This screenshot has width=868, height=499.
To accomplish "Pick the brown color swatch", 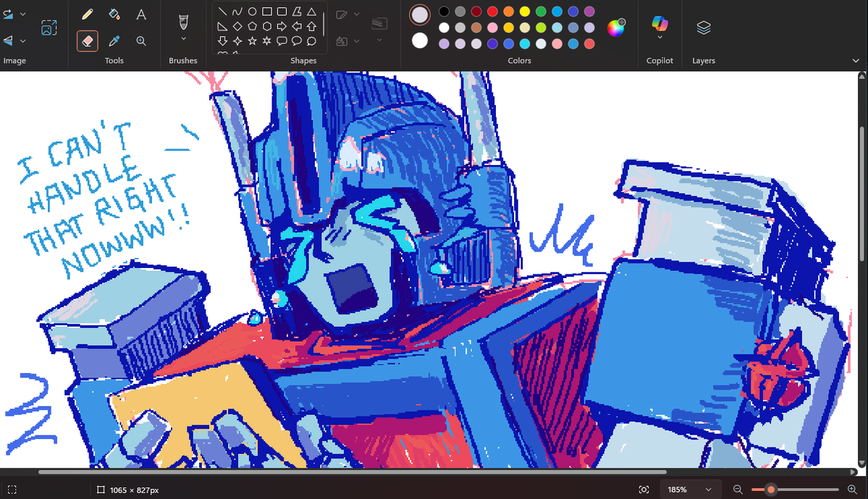I will (x=476, y=27).
